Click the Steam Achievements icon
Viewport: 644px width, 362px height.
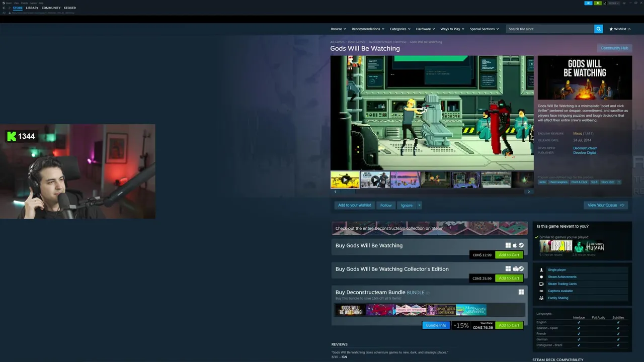[541, 277]
